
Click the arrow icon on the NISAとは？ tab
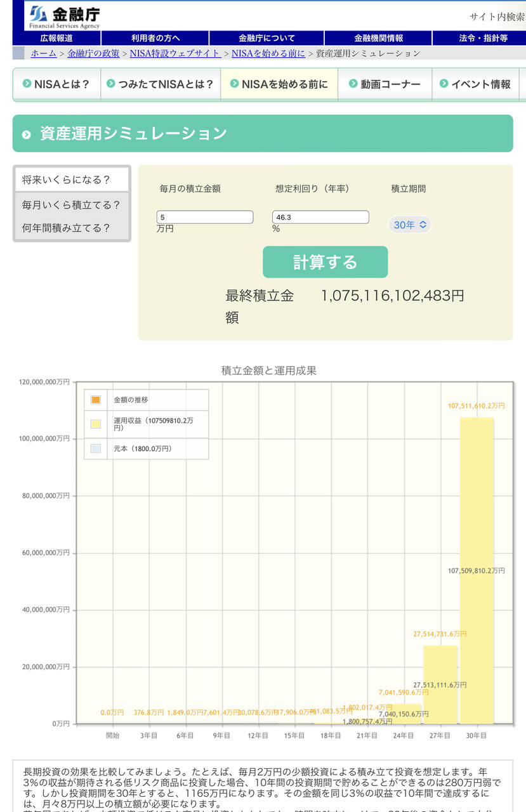[27, 84]
